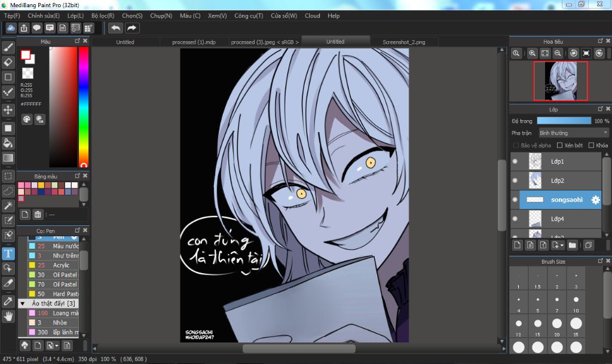Zoom in using Navigator magnifier plus
612x364 pixels.
(532, 53)
